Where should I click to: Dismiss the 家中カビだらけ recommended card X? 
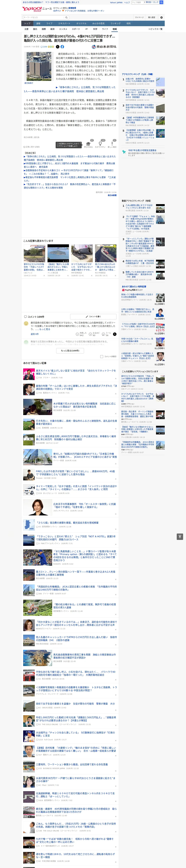tap(44, 276)
